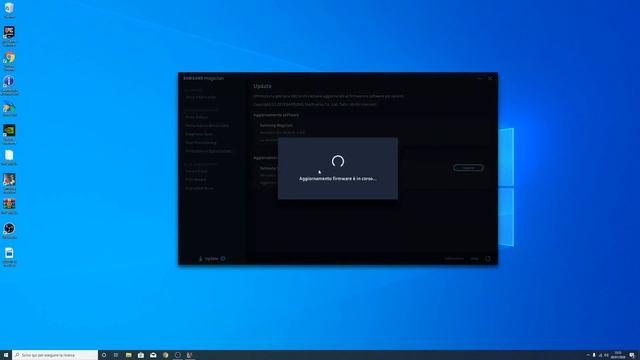Viewport: 640px width, 360px height.
Task: Select Over Provisioning in the sidebar
Action: (x=201, y=142)
